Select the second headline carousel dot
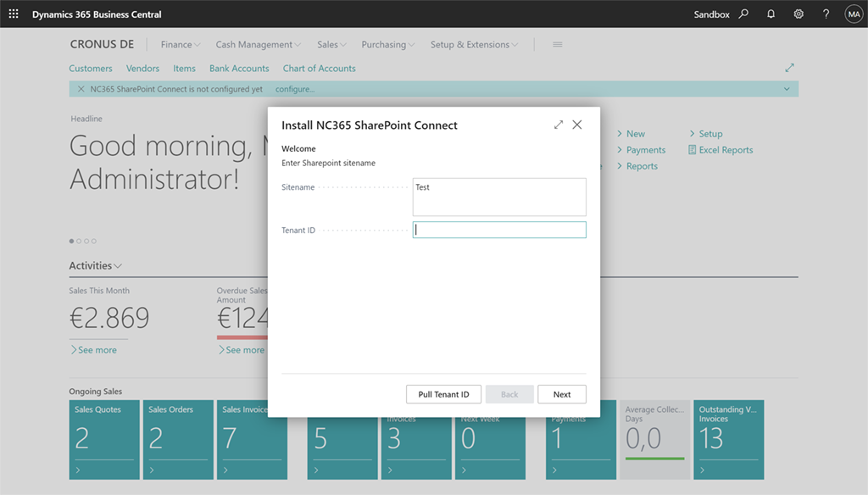Viewport: 868px width, 495px height. (79, 241)
